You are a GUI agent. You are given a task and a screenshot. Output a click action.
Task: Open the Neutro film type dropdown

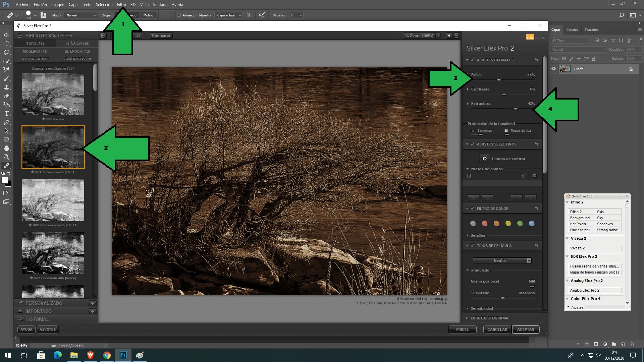pyautogui.click(x=502, y=260)
